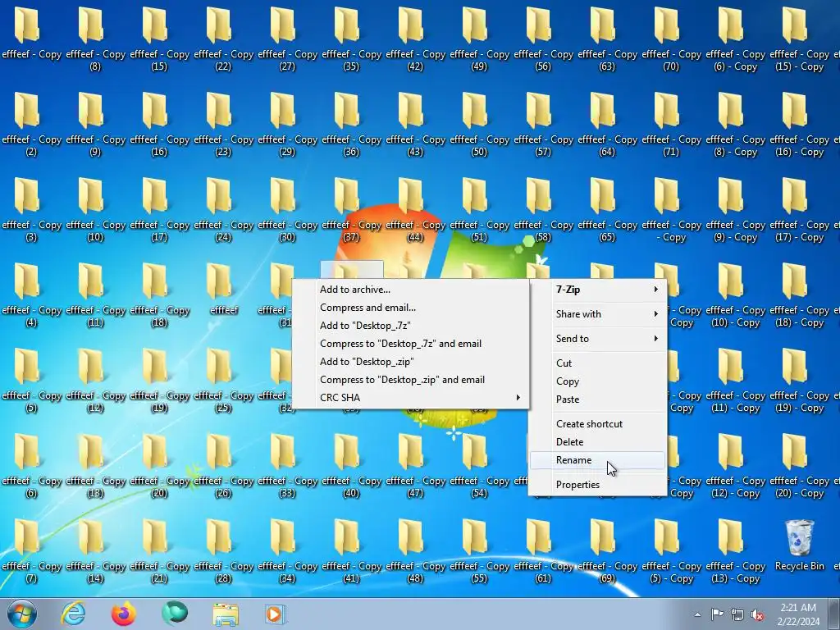
Task: Select folder "effeef - Copy (3)"
Action: coord(32,209)
